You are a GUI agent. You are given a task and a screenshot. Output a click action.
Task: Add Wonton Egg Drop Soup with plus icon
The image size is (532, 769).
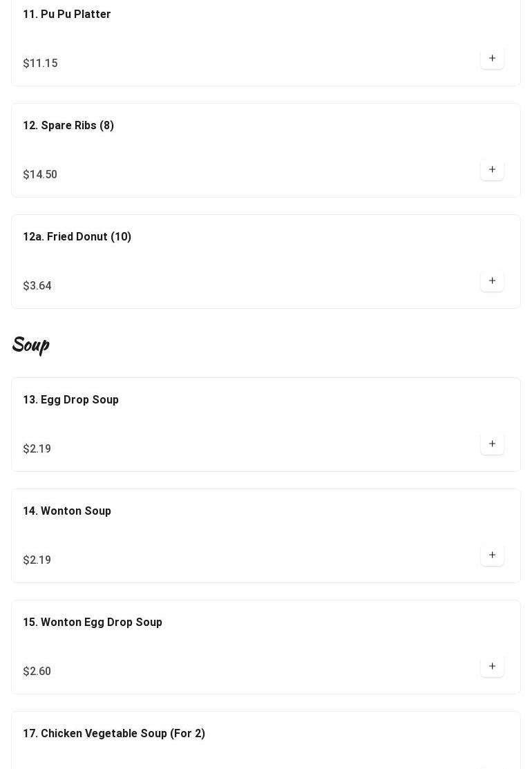point(492,667)
